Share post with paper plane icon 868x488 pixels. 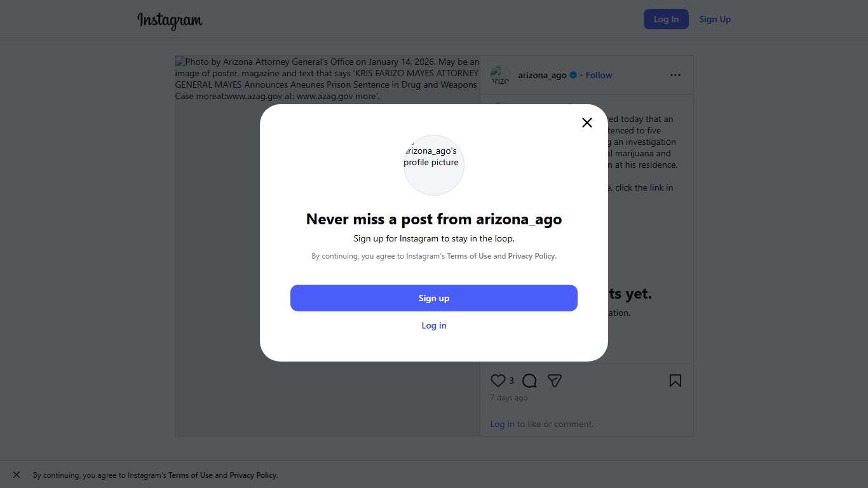tap(555, 381)
